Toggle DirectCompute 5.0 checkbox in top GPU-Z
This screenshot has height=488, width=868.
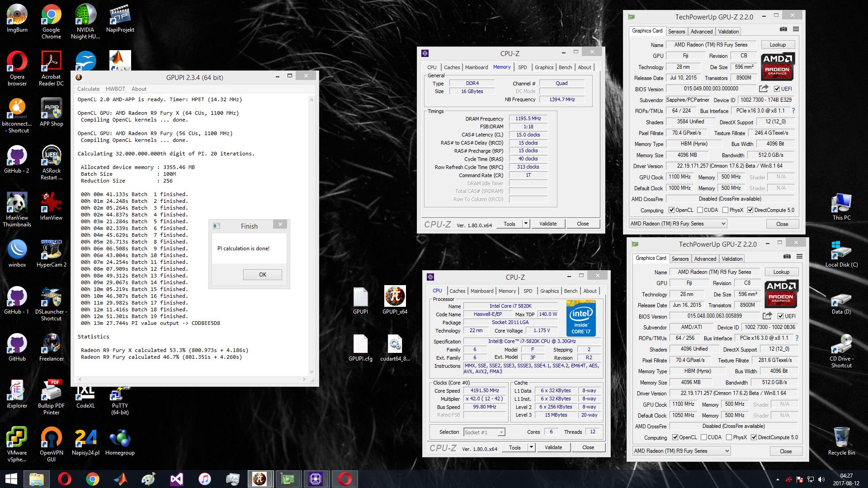pyautogui.click(x=750, y=210)
